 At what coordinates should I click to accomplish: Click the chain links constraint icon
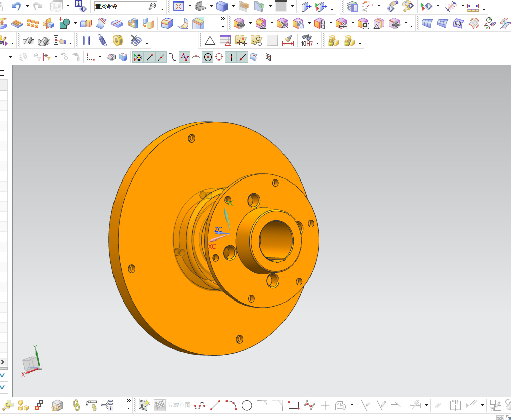coord(76,406)
